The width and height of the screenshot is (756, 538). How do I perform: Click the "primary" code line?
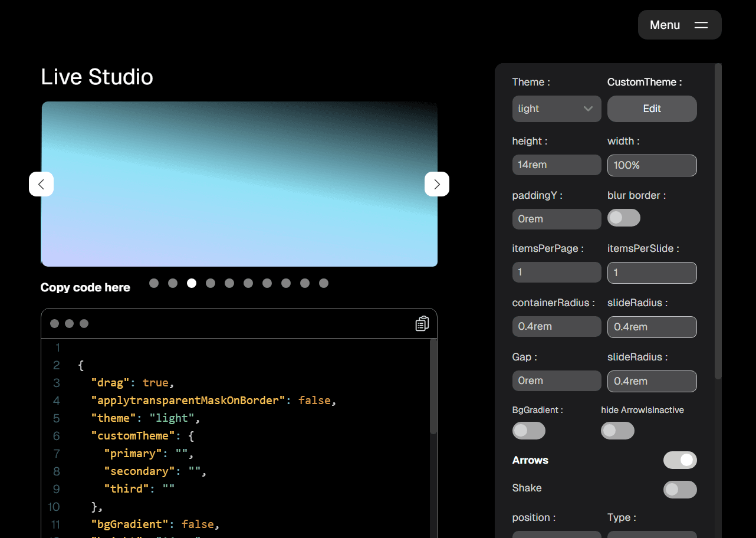pos(149,454)
